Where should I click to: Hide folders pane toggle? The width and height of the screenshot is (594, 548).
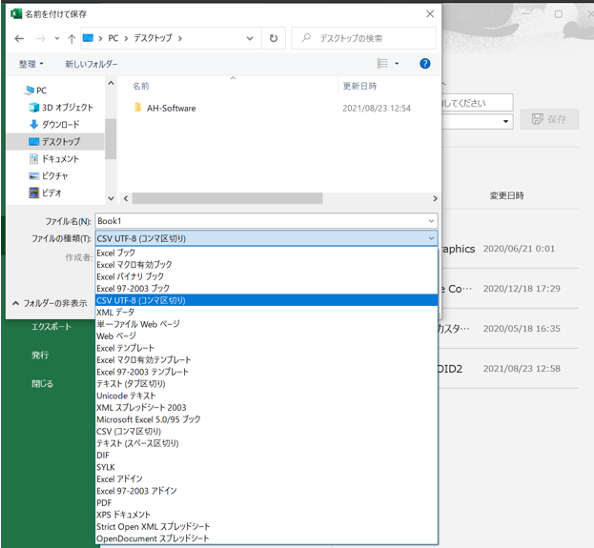[x=50, y=303]
